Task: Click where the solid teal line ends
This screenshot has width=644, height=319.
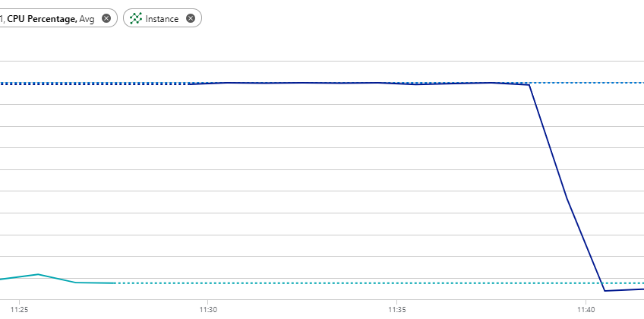Action: 114,283
